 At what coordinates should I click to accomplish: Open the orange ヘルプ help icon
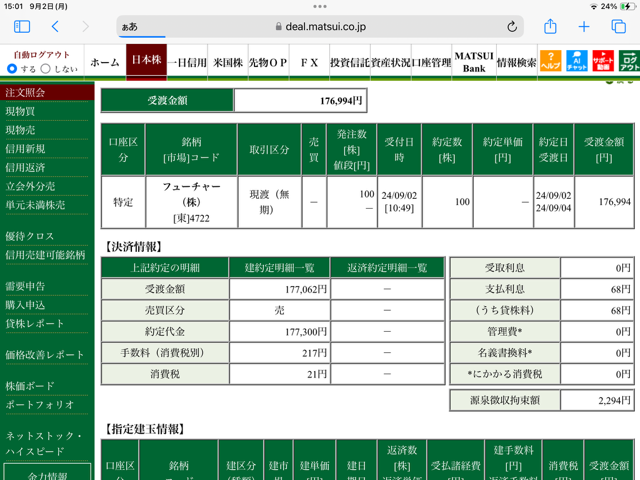point(550,61)
